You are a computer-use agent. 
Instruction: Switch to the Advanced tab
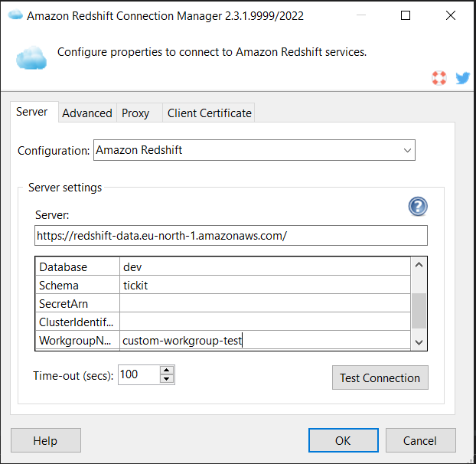[87, 113]
